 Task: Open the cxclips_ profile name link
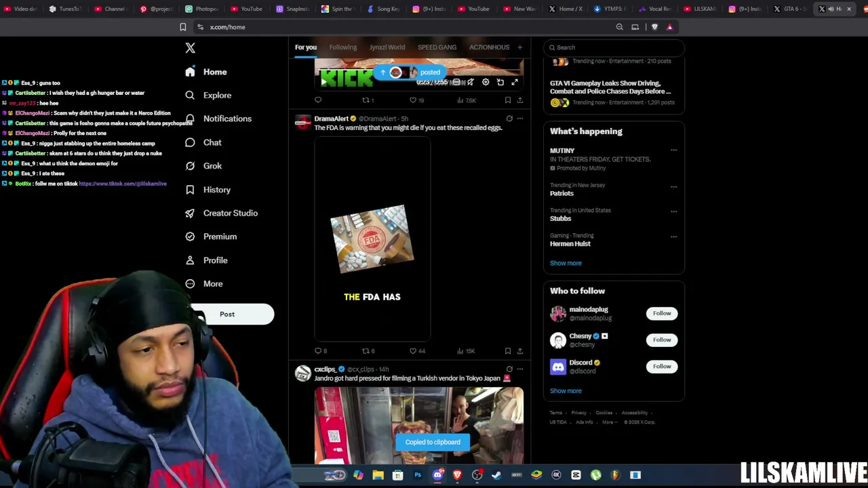pyautogui.click(x=325, y=369)
